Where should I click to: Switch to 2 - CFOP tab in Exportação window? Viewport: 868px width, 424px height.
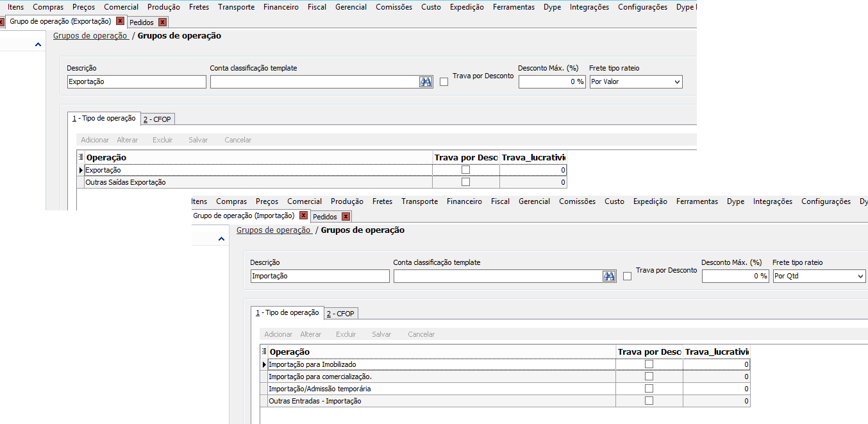pyautogui.click(x=157, y=119)
